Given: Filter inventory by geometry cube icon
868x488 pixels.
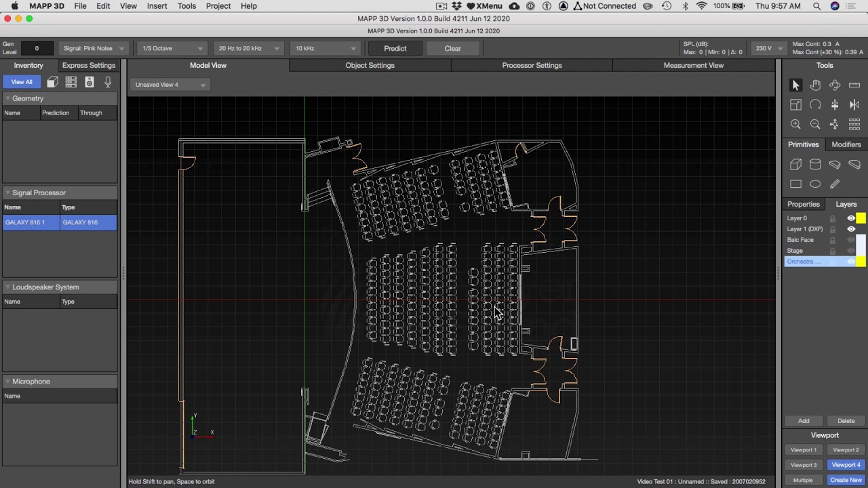Looking at the screenshot, I should click(x=52, y=82).
